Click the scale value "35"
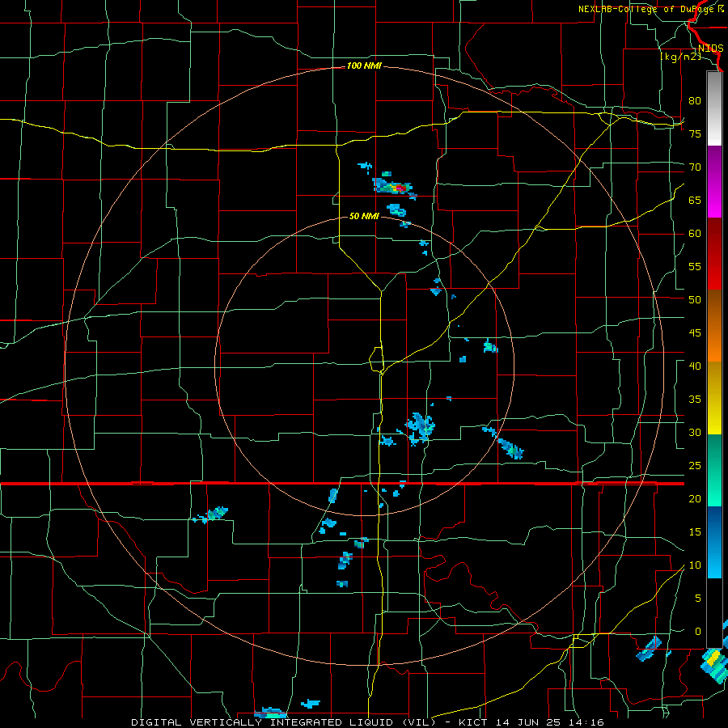The width and height of the screenshot is (728, 728). pyautogui.click(x=695, y=400)
